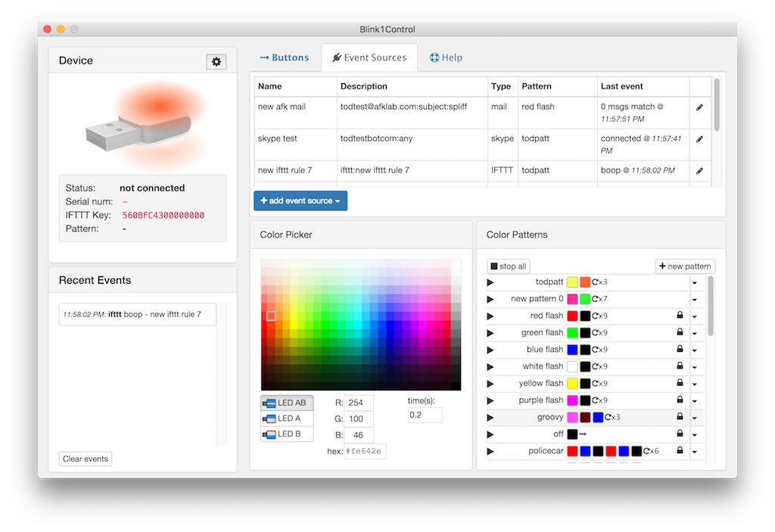Viewport: 775px width, 532px height.
Task: Click red swatch in red flash pattern
Action: (x=572, y=316)
